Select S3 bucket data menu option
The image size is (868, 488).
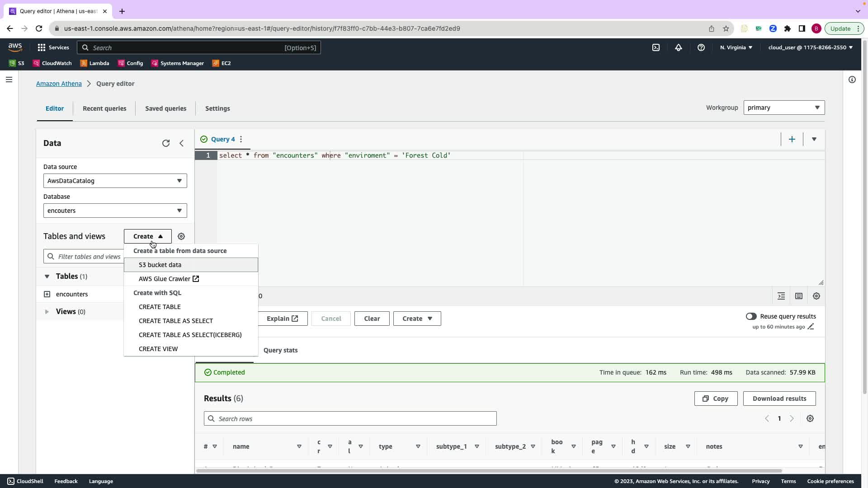point(160,265)
